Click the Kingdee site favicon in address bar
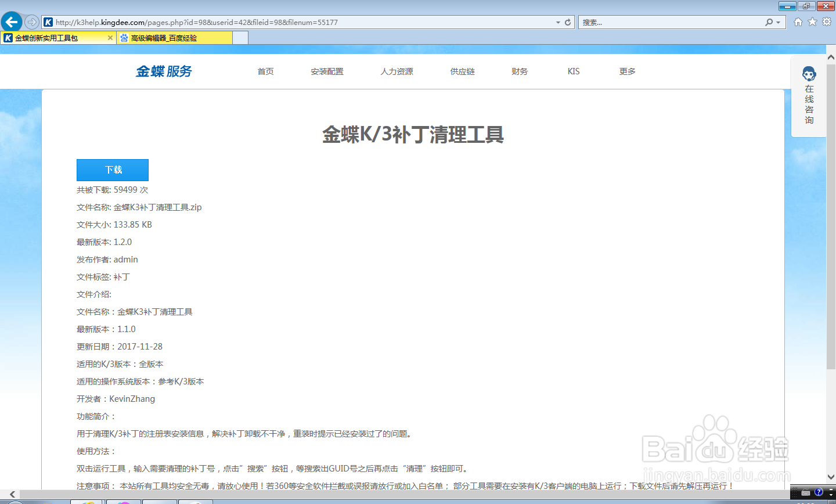836x504 pixels. pyautogui.click(x=49, y=22)
